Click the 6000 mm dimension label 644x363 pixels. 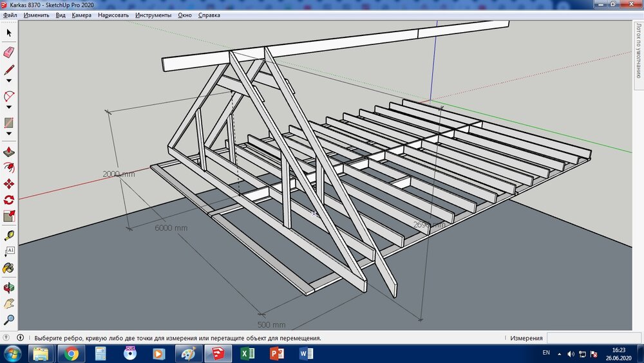point(171,228)
